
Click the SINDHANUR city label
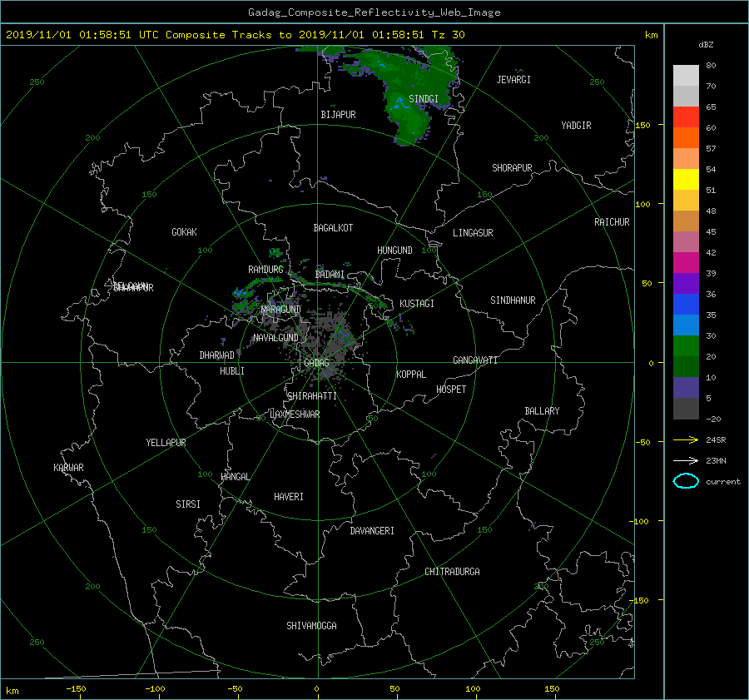[x=513, y=300]
